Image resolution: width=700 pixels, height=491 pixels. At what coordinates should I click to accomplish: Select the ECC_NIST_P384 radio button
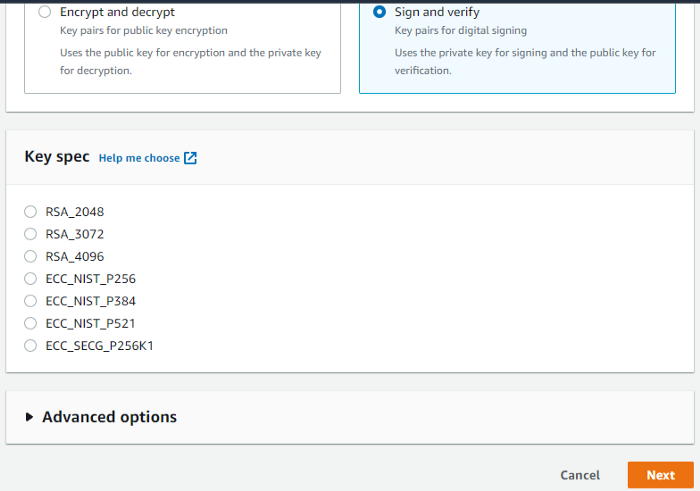[x=30, y=301]
